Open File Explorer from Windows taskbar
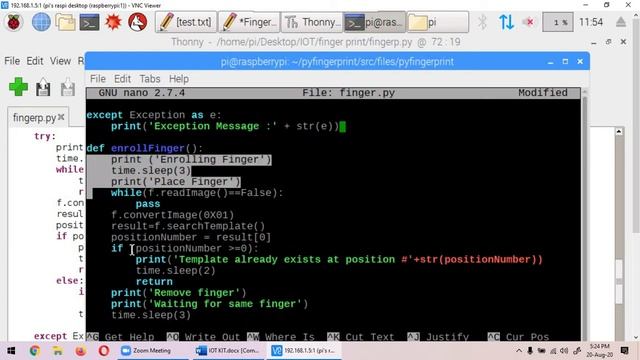The image size is (640, 360). click(x=58, y=351)
